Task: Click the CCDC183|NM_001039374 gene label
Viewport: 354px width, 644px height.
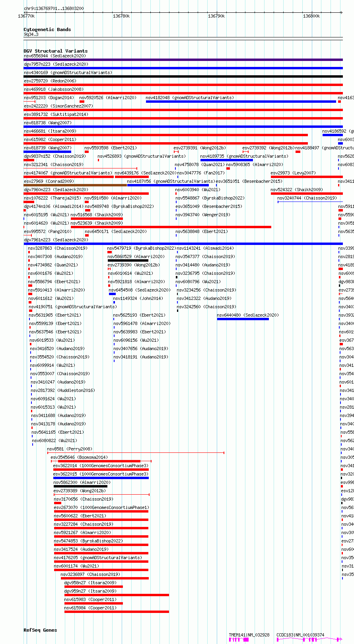Action: (300, 635)
